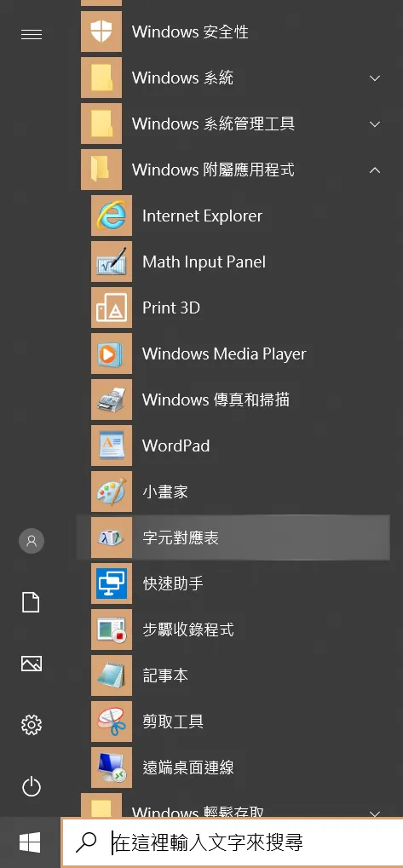The image size is (403, 868).
Task: Click the hamburger menu icon
Action: tap(31, 34)
